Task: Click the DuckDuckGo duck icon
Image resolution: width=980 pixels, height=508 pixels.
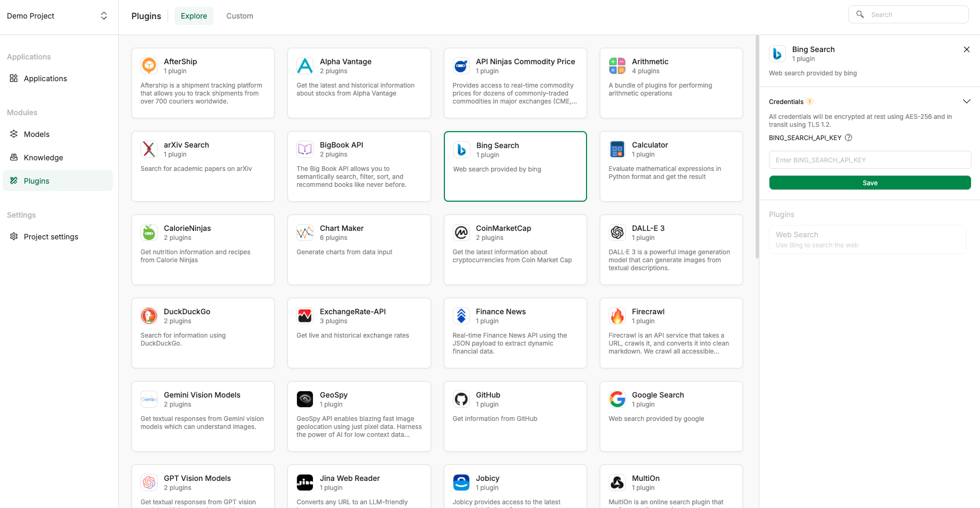Action: pos(149,316)
